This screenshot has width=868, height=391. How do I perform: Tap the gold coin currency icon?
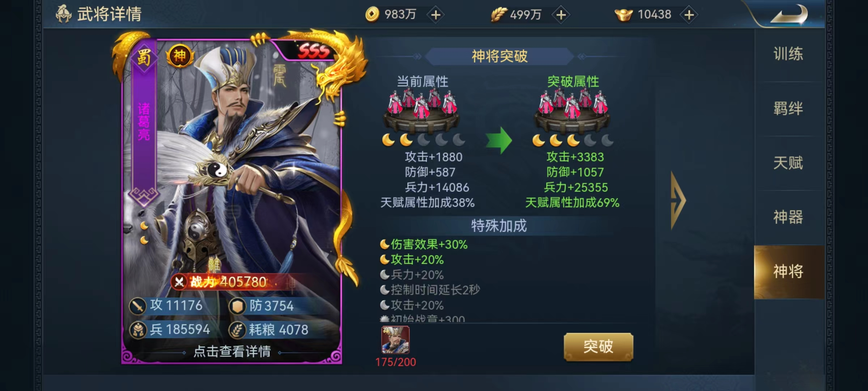click(x=372, y=14)
